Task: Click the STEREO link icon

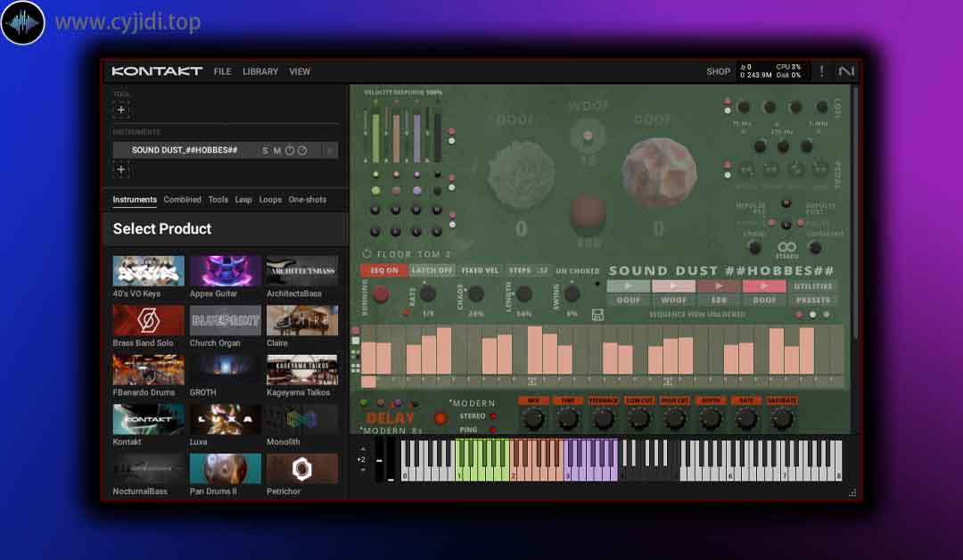Action: click(x=786, y=247)
